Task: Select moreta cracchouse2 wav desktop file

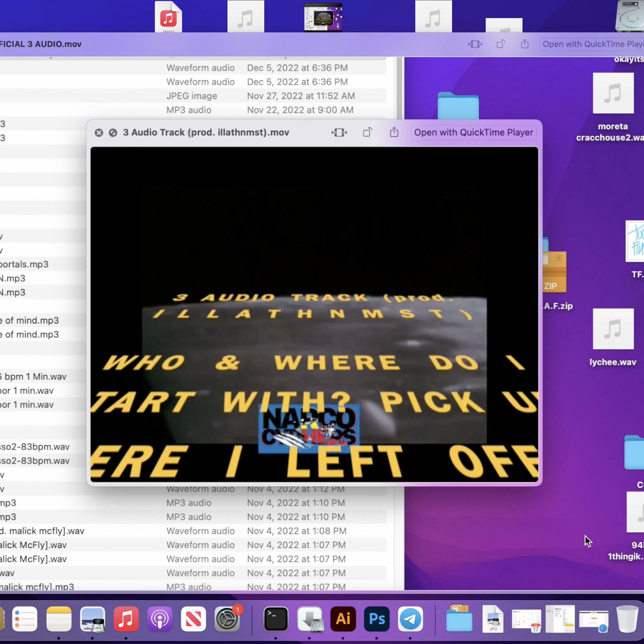Action: click(x=613, y=93)
